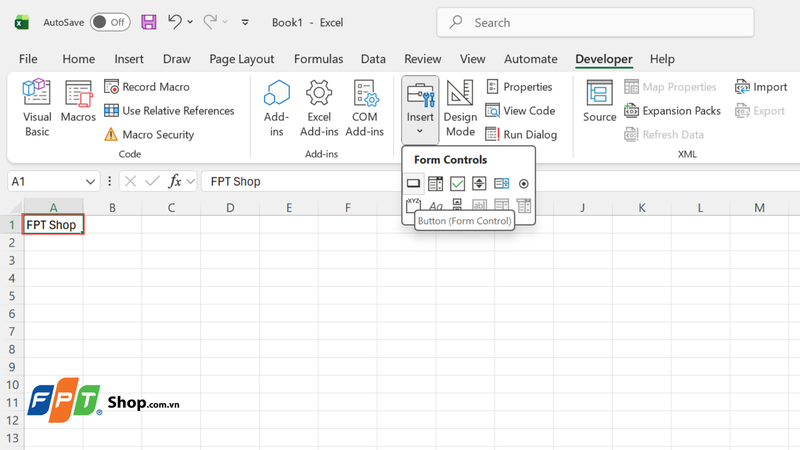Expand the Undo history dropdown
The height and width of the screenshot is (450, 800).
point(190,22)
